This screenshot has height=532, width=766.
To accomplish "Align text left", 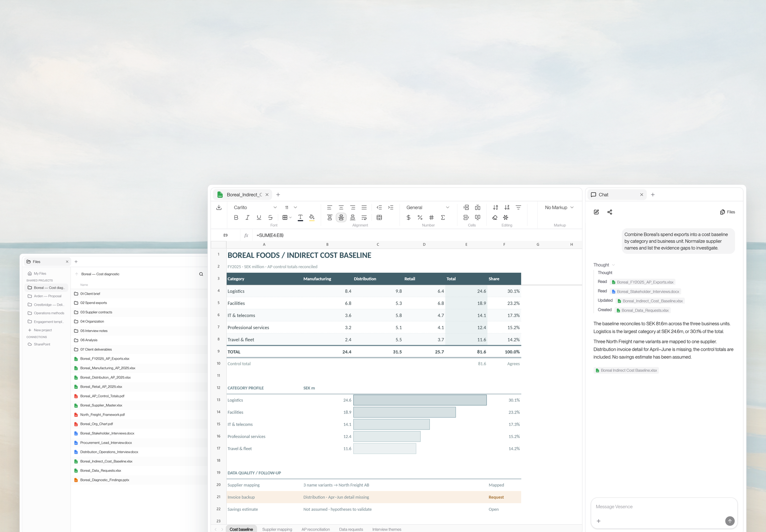I will 329,207.
